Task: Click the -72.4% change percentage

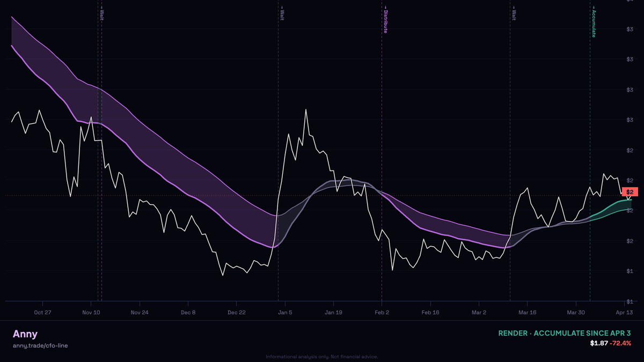Action: tap(620, 343)
